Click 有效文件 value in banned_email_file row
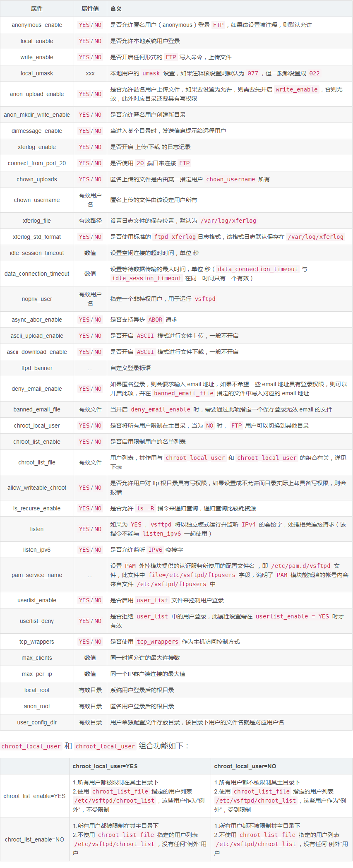353x868 pixels. [x=90, y=409]
